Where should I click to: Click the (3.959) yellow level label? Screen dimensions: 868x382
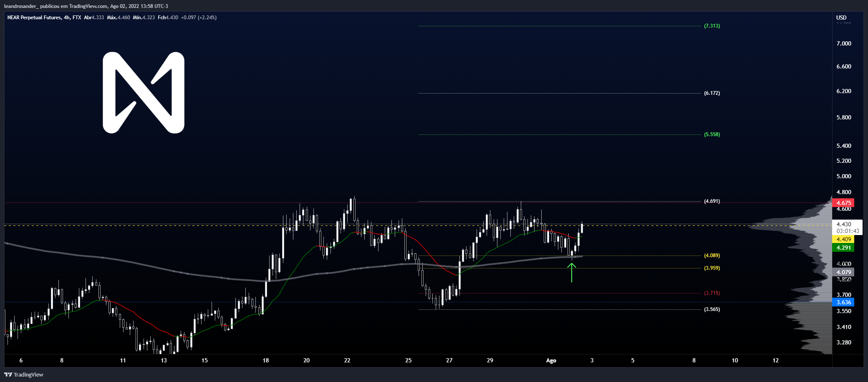pyautogui.click(x=712, y=268)
